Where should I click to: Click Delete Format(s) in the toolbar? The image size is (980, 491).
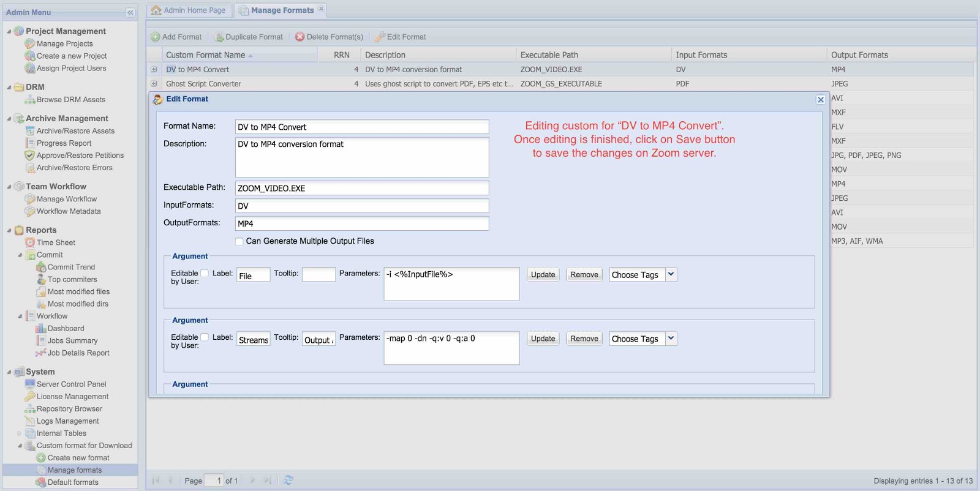click(330, 37)
